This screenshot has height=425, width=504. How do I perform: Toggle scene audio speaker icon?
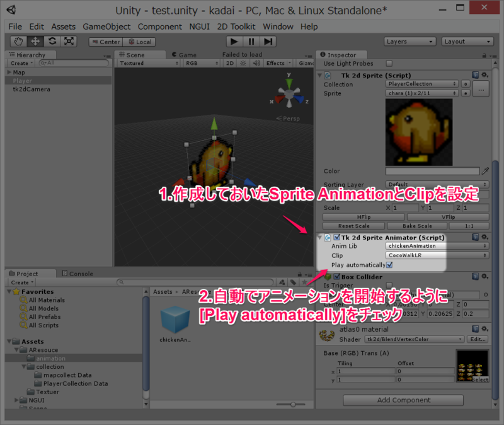tap(256, 63)
